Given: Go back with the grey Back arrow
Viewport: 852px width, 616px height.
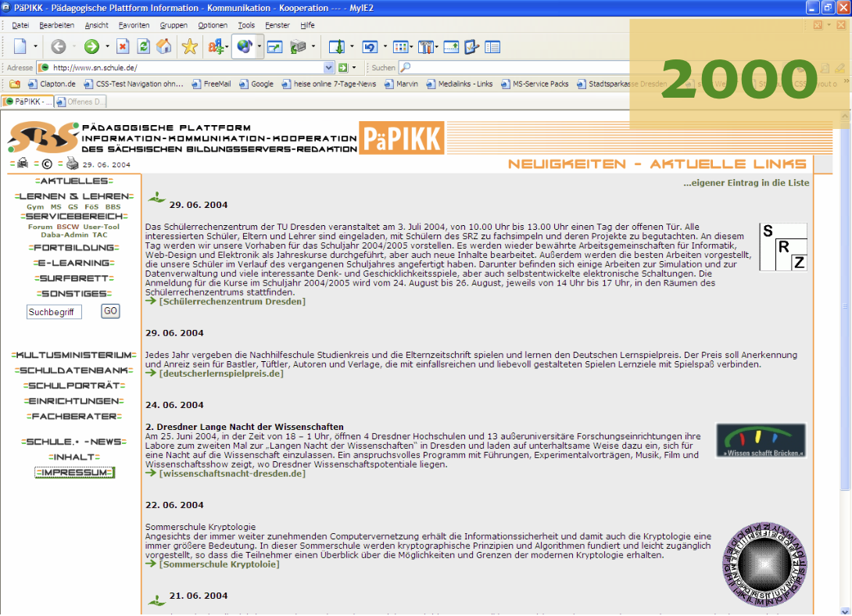Looking at the screenshot, I should (58, 47).
